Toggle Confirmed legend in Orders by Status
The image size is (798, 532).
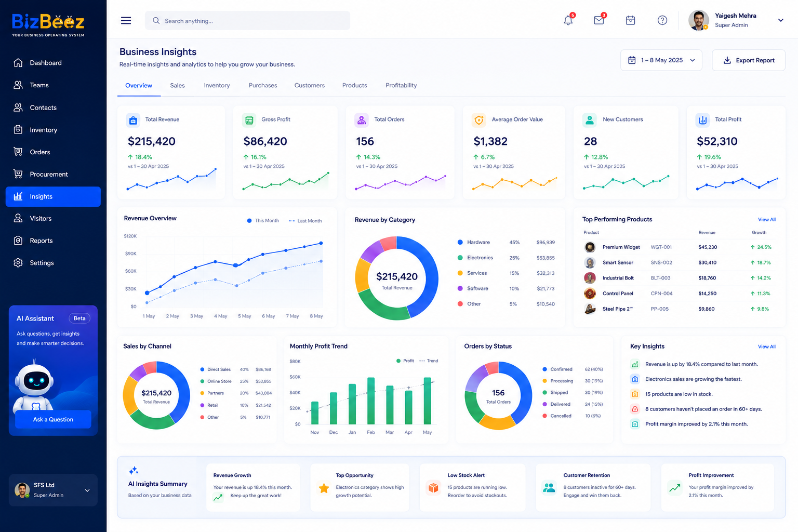[x=557, y=369]
